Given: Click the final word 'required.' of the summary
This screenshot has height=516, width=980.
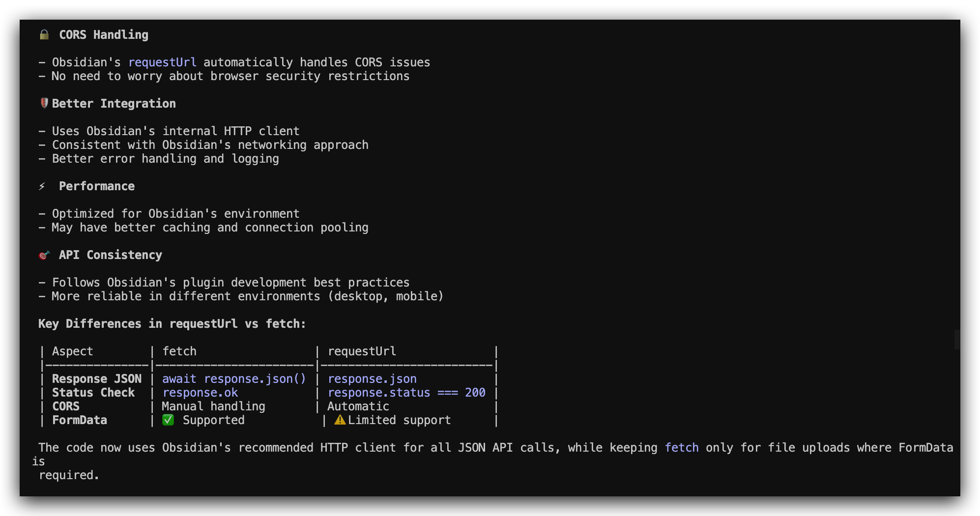Looking at the screenshot, I should (x=69, y=475).
